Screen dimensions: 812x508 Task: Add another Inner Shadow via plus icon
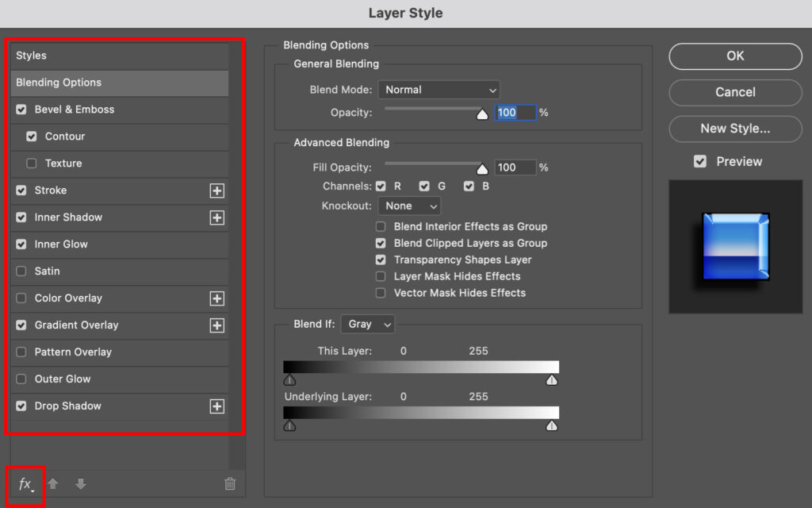point(217,217)
